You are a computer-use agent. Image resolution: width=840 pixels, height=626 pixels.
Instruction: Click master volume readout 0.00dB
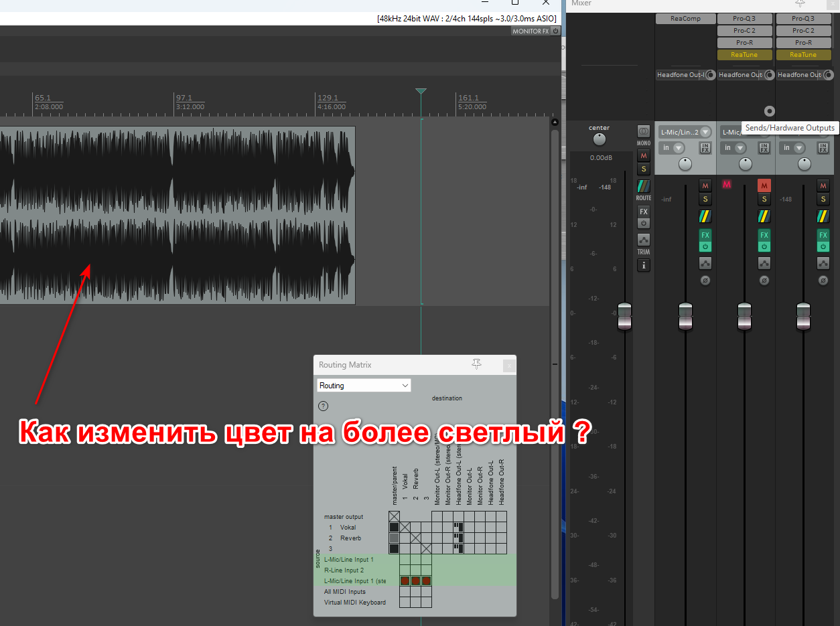601,158
